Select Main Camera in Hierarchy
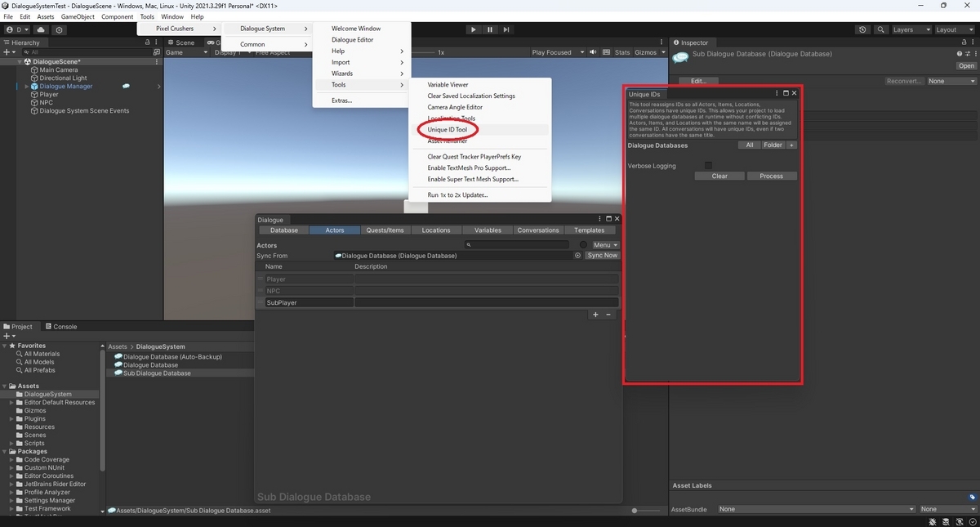This screenshot has width=980, height=527. (59, 69)
